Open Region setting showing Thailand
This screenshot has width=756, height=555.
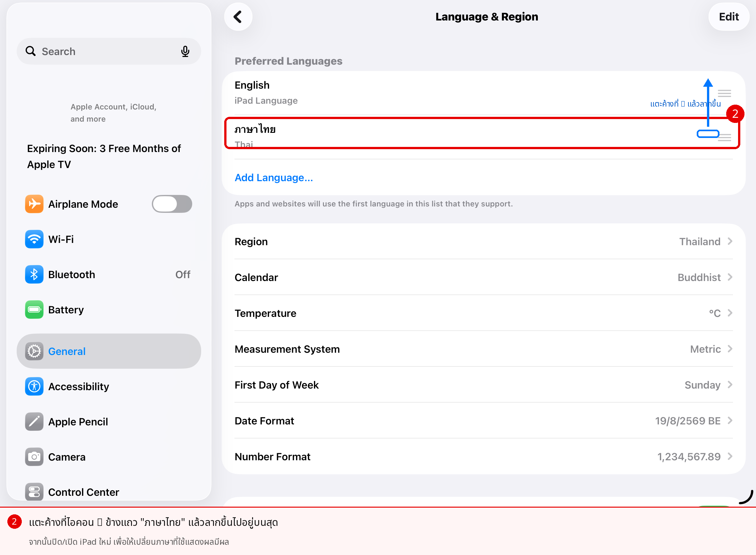click(x=483, y=242)
